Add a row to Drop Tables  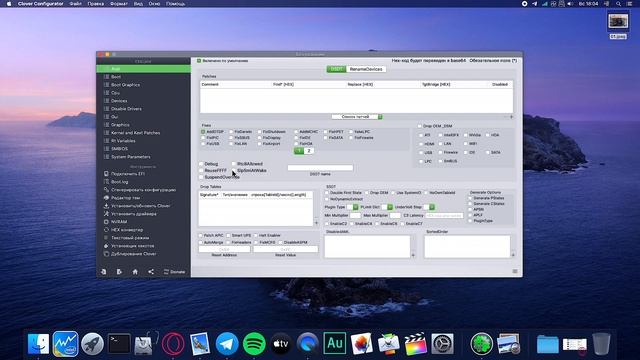point(317,223)
